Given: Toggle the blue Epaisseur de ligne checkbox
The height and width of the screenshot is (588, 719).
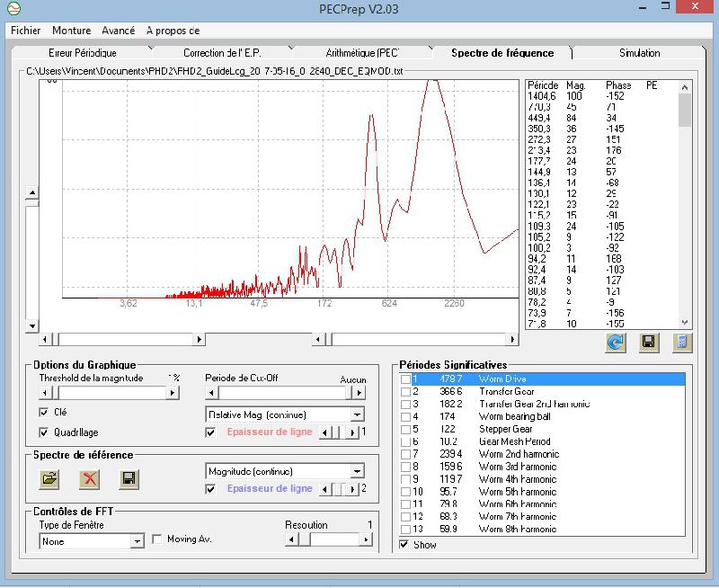Looking at the screenshot, I should click(x=210, y=489).
